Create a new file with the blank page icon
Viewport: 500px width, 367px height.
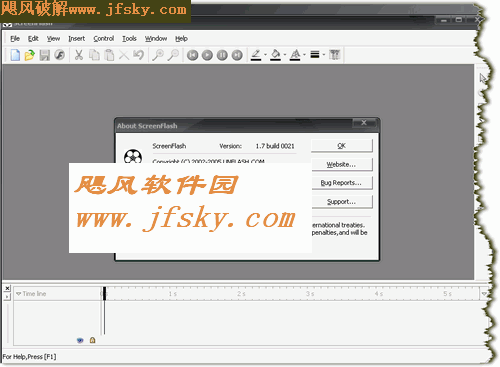[x=15, y=55]
